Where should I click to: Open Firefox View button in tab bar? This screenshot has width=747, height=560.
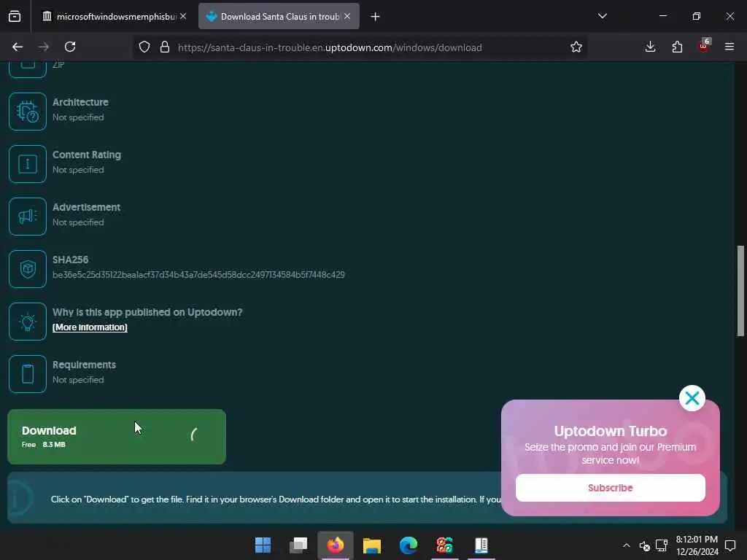(15, 17)
